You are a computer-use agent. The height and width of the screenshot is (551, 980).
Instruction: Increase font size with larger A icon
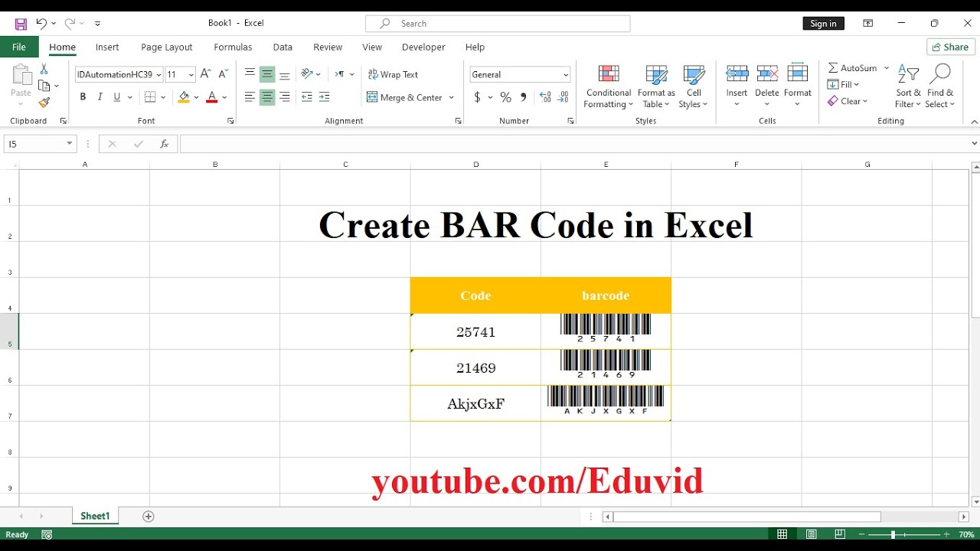tap(205, 74)
